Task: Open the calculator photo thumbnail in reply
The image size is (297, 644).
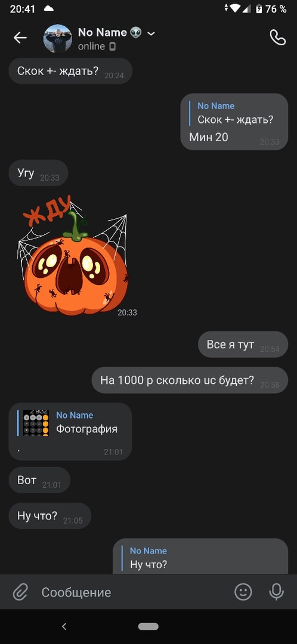Action: [36, 423]
